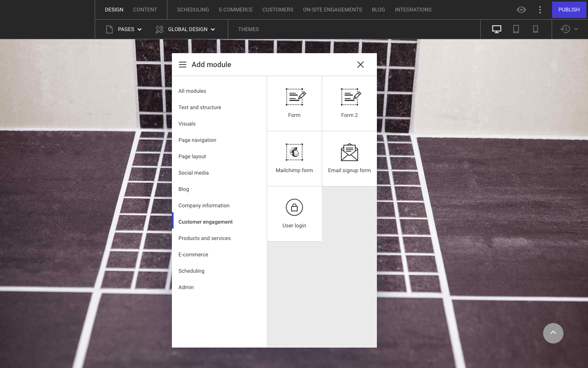Expand the PAGES dropdown
This screenshot has width=588, height=368.
(x=140, y=29)
